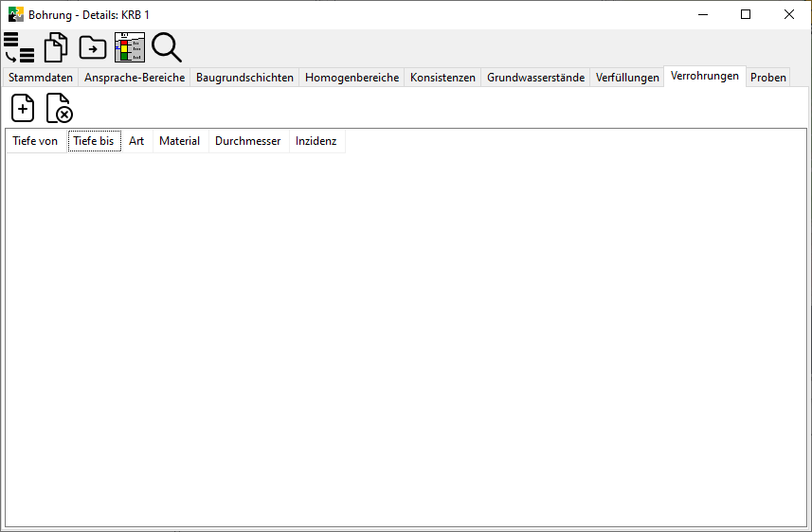Switch to the Proben tab
Screen dimensions: 812x532
point(768,78)
